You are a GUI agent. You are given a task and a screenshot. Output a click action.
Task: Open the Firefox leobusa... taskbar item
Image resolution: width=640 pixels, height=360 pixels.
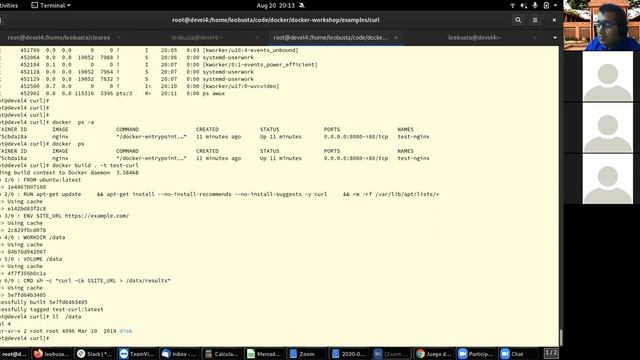[52, 354]
